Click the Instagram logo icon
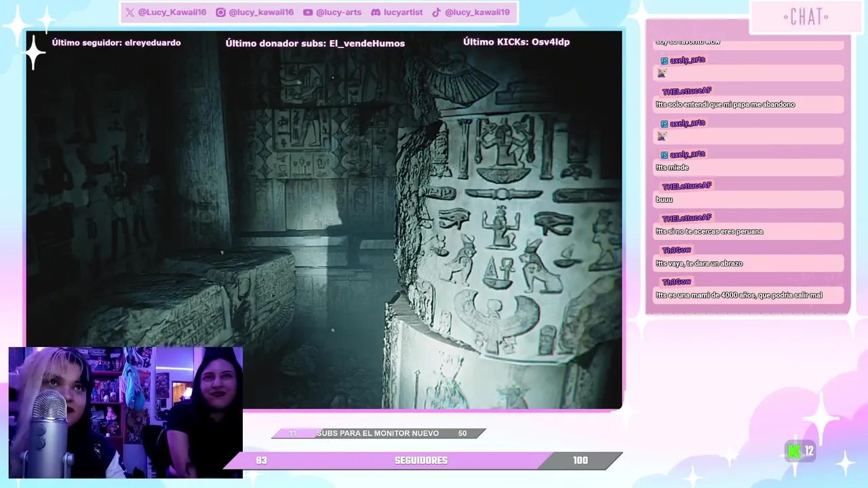The width and height of the screenshot is (868, 488). tap(220, 12)
